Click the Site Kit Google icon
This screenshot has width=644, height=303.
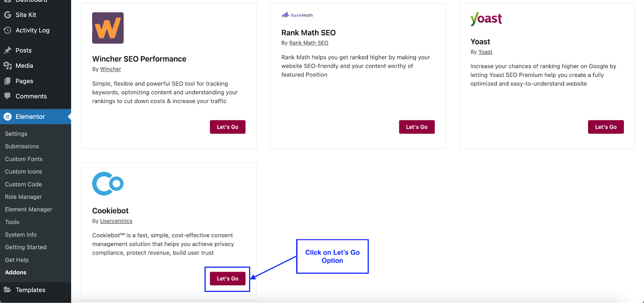7,15
